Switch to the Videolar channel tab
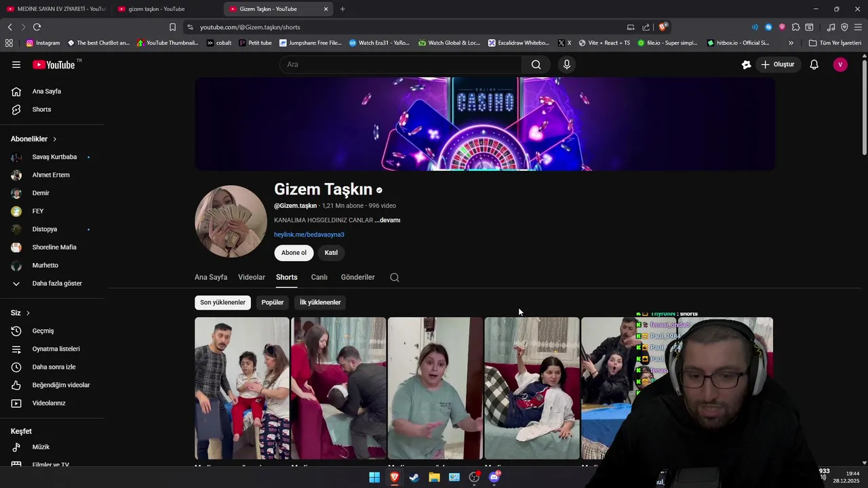This screenshot has width=868, height=488. [x=252, y=277]
